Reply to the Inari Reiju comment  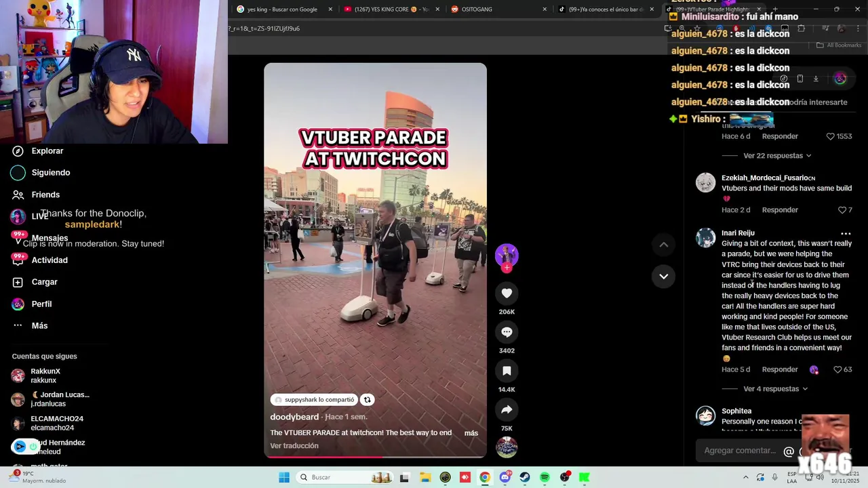[x=780, y=370]
